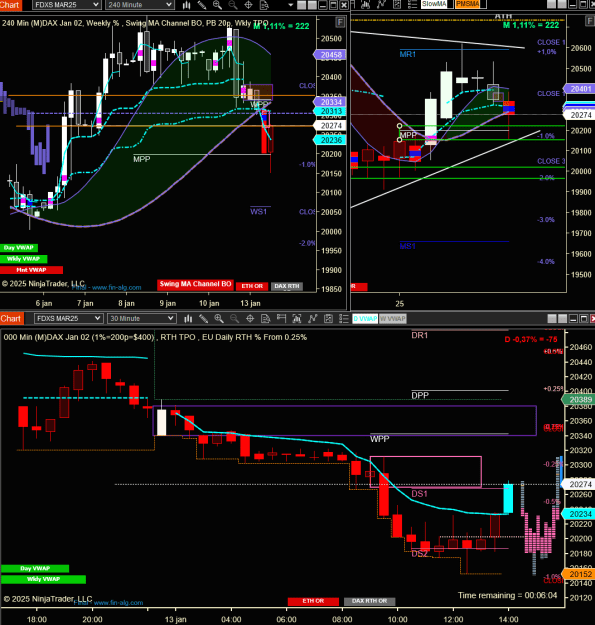Expand small arrow dropdown in 240 Minute toolbar
595x625 pixels.
click(x=291, y=5)
